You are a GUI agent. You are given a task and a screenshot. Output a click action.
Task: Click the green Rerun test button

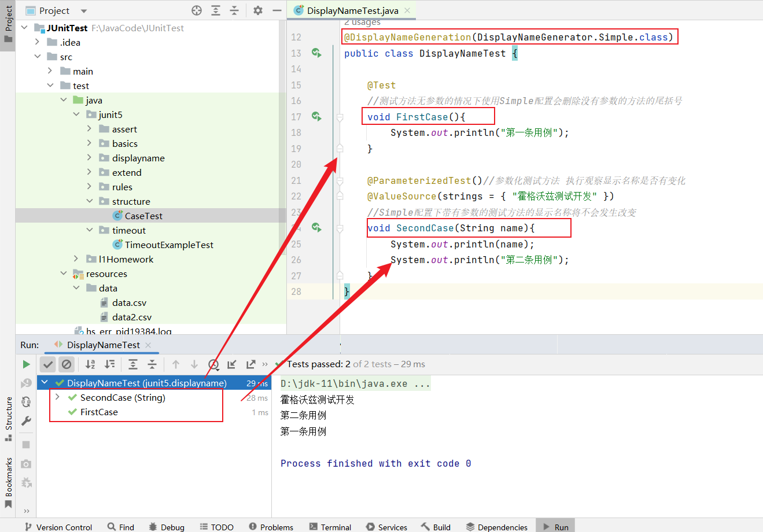coord(26,364)
